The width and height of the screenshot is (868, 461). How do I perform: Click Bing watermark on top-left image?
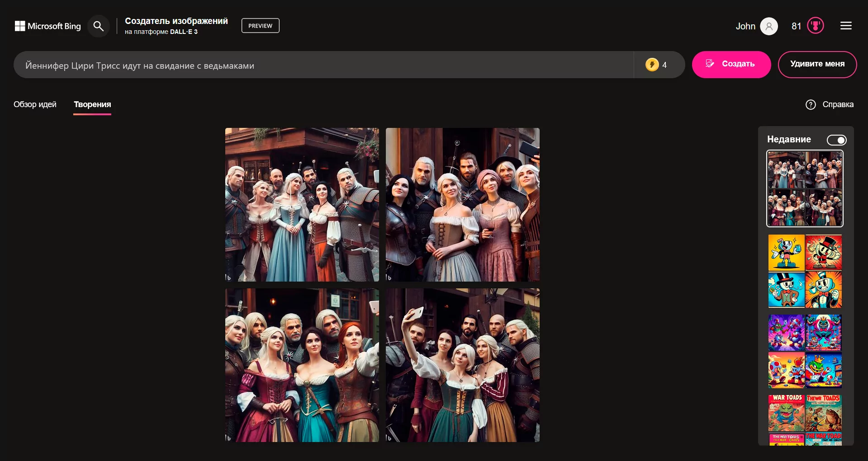228,277
